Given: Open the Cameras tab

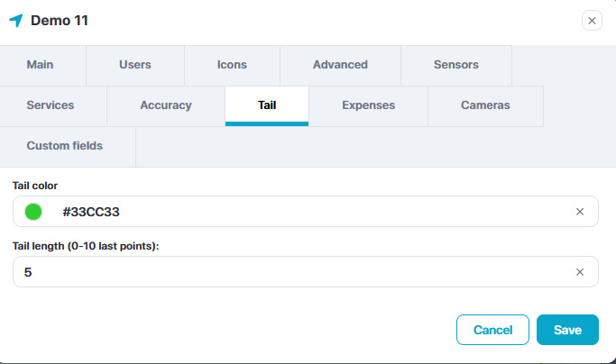Looking at the screenshot, I should pyautogui.click(x=485, y=105).
